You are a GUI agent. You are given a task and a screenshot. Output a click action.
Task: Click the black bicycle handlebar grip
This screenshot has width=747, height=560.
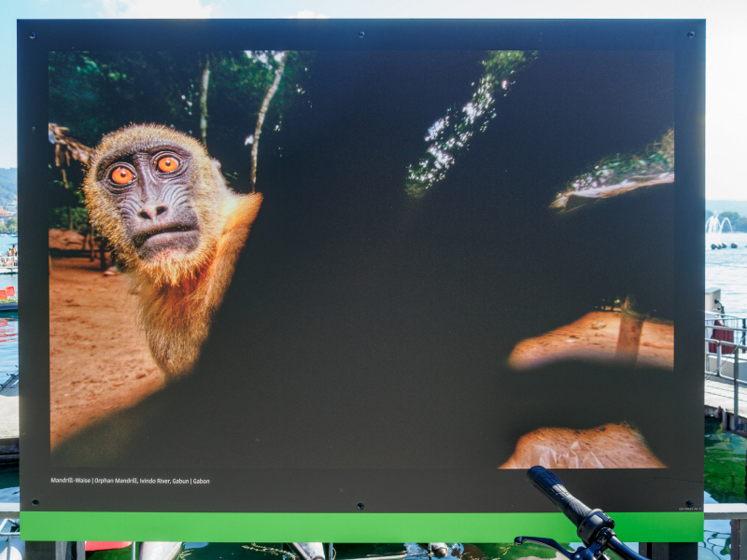coord(557,493)
